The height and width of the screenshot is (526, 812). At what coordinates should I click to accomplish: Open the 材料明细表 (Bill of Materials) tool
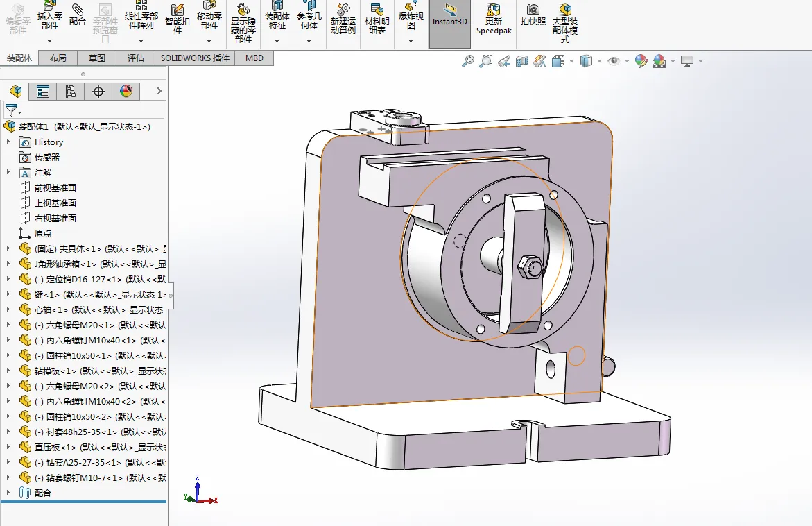point(377,19)
